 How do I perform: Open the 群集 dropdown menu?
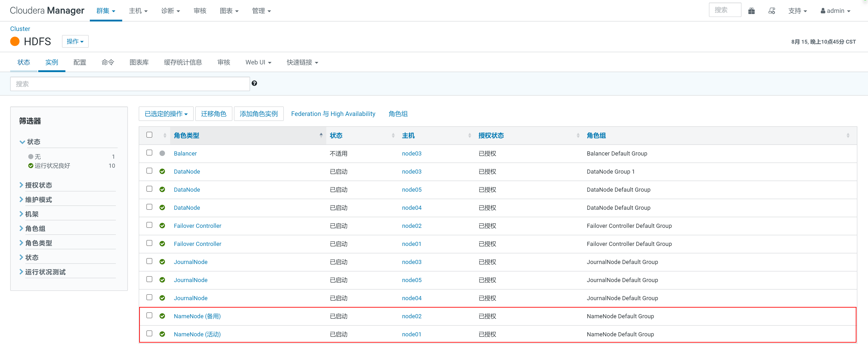click(x=106, y=11)
